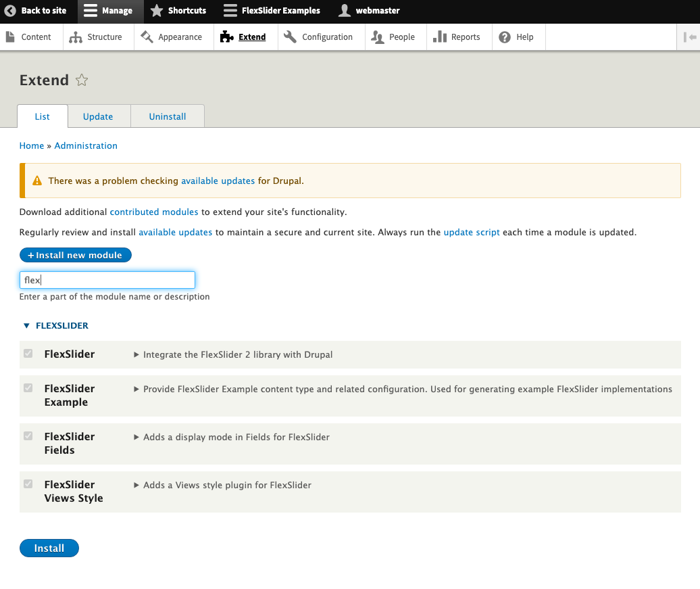
Task: Follow the Administration breadcrumb link
Action: [x=86, y=145]
